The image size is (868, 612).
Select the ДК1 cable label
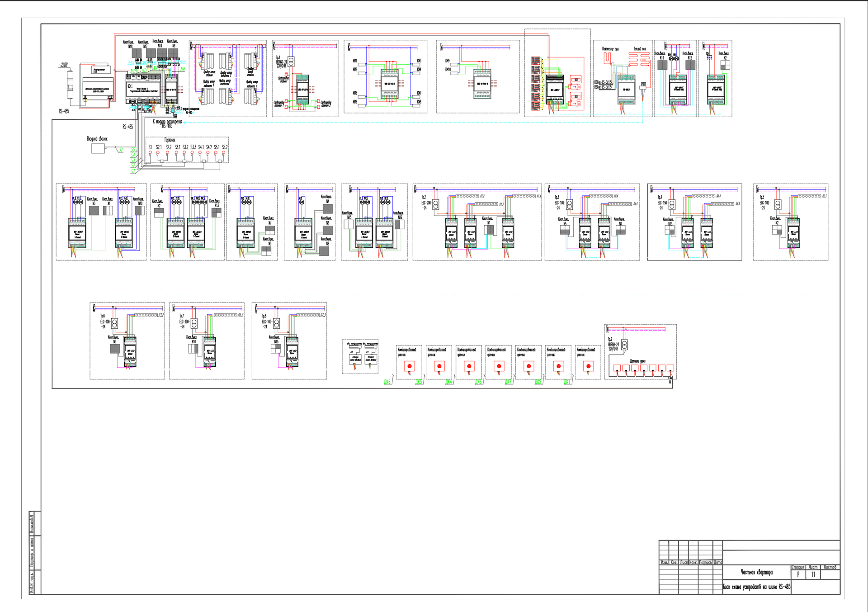[x=567, y=382]
